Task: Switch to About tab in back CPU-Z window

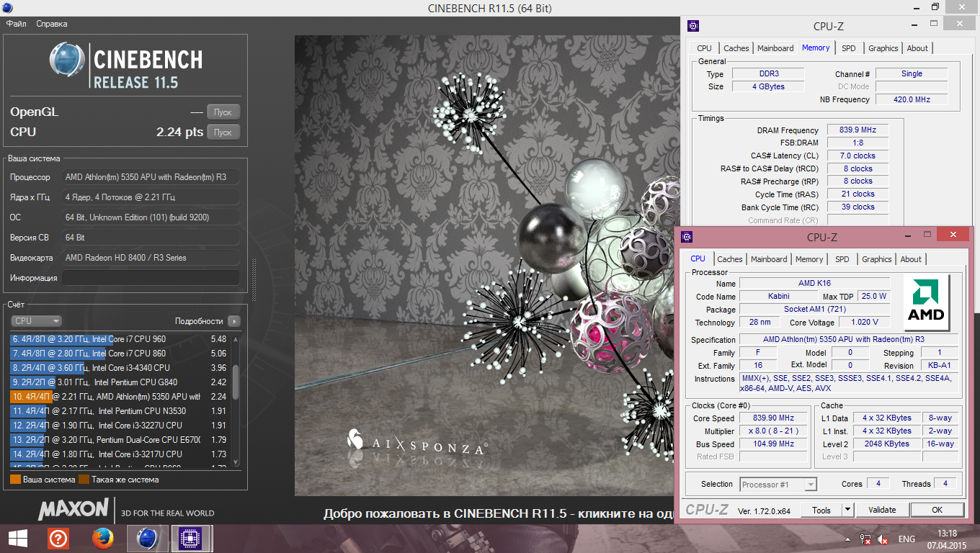Action: (917, 48)
